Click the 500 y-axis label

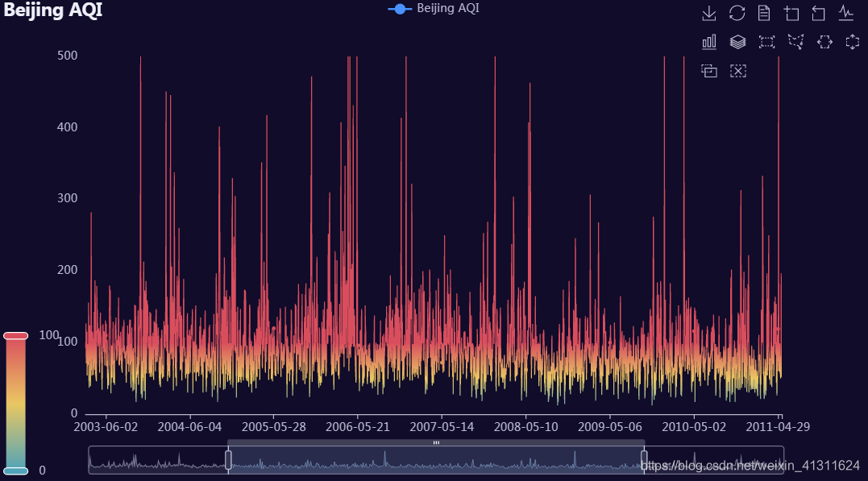click(x=68, y=56)
